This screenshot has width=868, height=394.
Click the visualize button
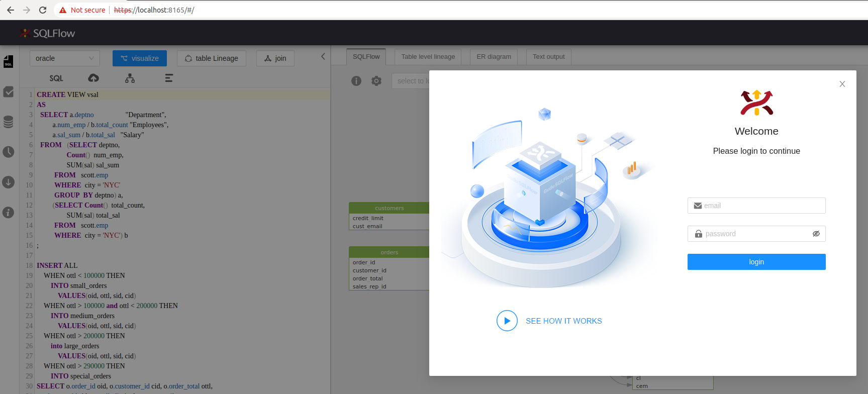[x=140, y=58]
